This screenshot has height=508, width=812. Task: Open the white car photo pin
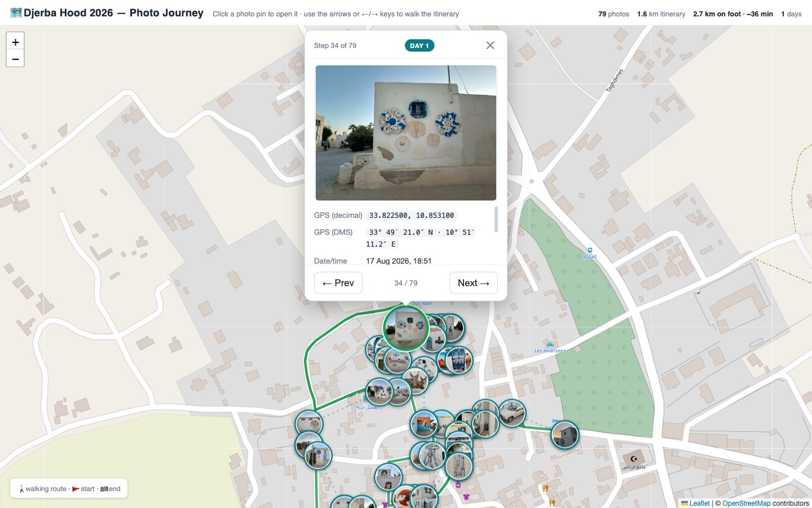(x=511, y=413)
